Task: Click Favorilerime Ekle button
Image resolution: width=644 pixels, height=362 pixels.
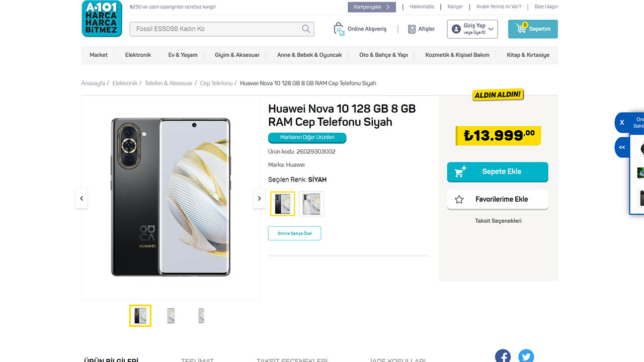Action: [x=497, y=199]
